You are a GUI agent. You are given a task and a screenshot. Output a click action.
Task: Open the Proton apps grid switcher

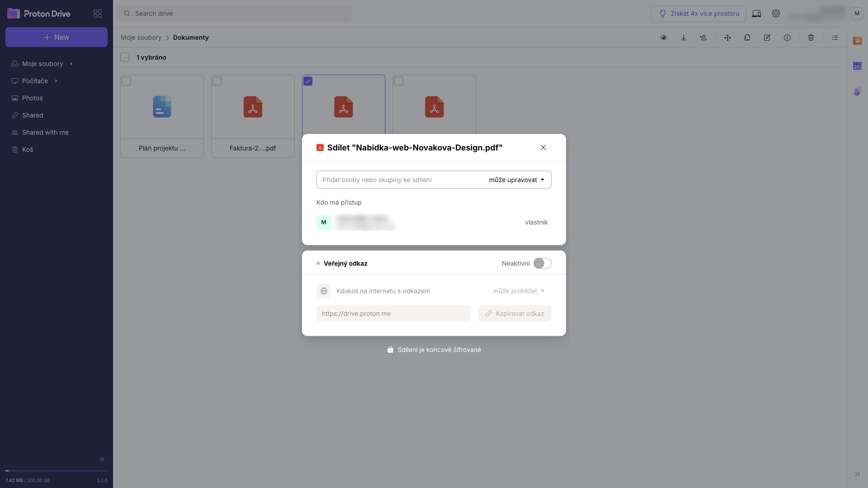coord(98,14)
